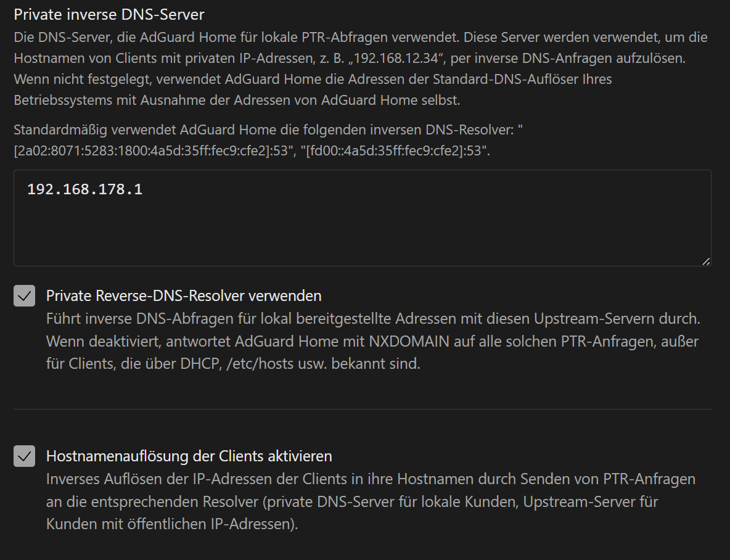Click the Führt inverse DNS-Abfragen description line
This screenshot has height=560, width=730.
373,319
